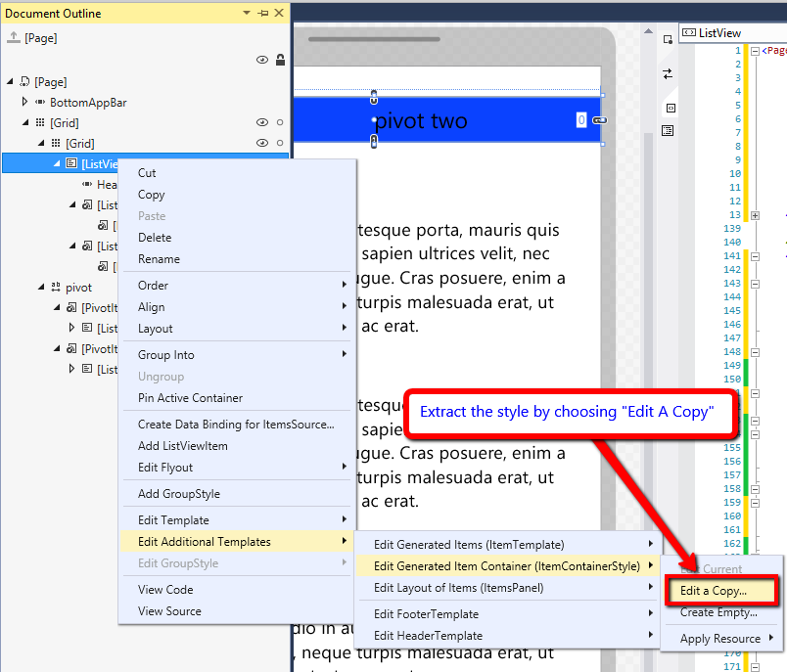Image resolution: width=787 pixels, height=672 pixels.
Task: Expand the BottomAppBar tree node
Action: point(25,102)
